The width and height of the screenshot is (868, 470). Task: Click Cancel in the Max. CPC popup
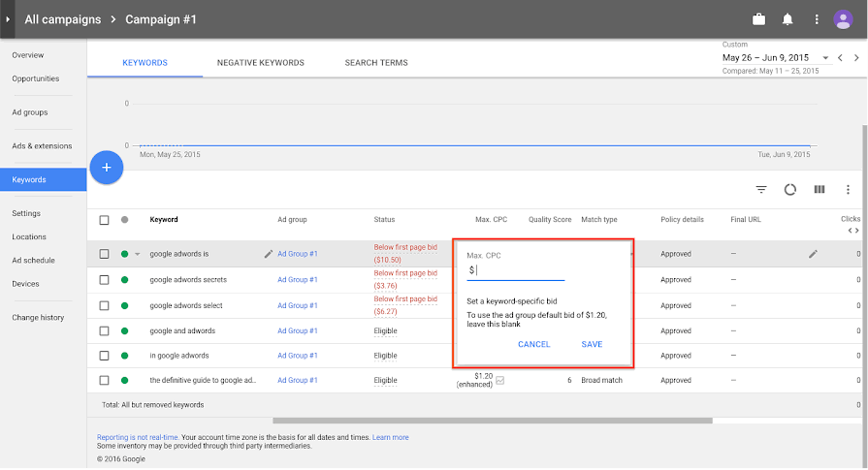click(x=533, y=344)
